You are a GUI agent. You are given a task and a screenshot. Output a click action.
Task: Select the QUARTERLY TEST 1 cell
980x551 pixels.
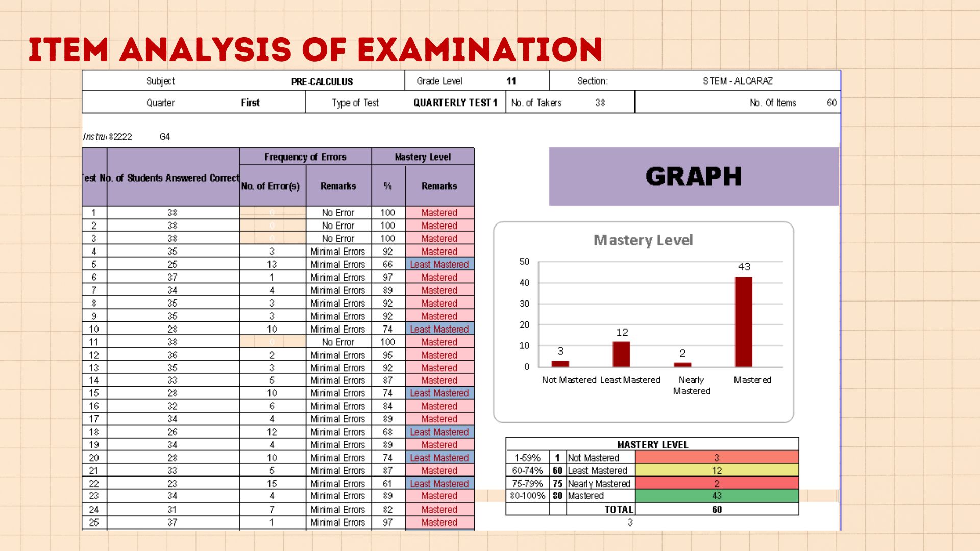click(455, 103)
